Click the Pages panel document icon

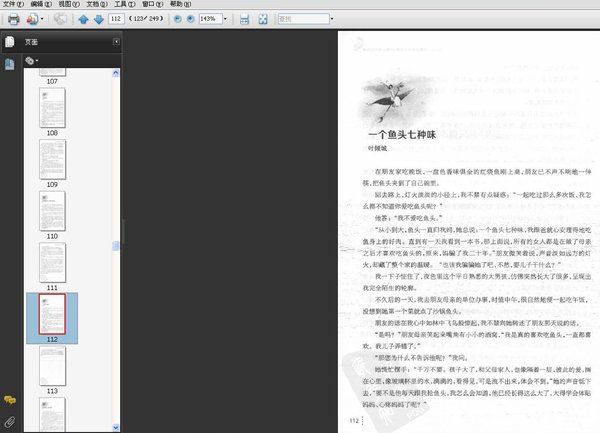coord(10,42)
